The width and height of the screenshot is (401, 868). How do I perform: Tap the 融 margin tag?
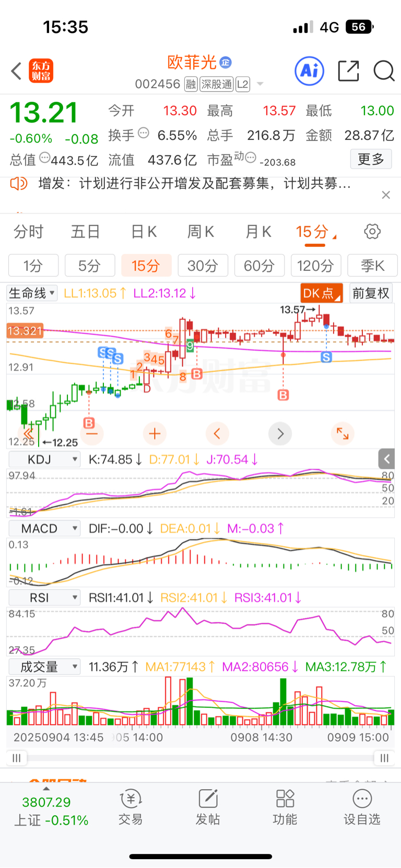tap(191, 85)
